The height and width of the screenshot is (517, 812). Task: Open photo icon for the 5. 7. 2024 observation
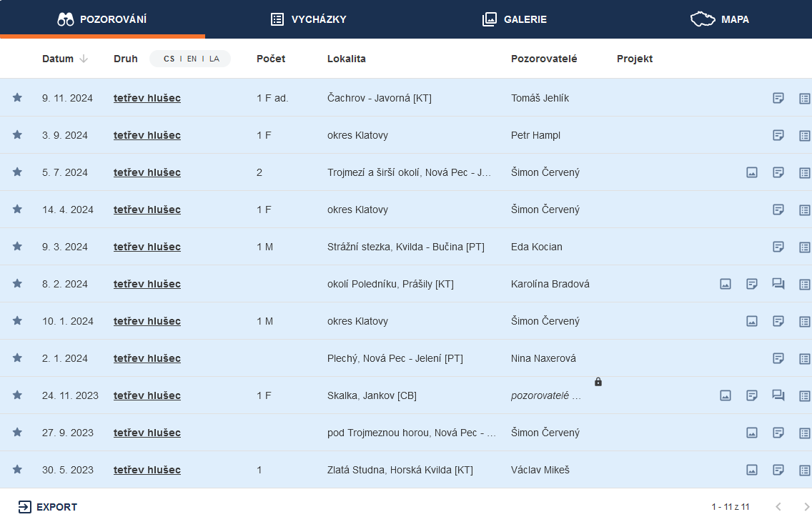tap(752, 172)
